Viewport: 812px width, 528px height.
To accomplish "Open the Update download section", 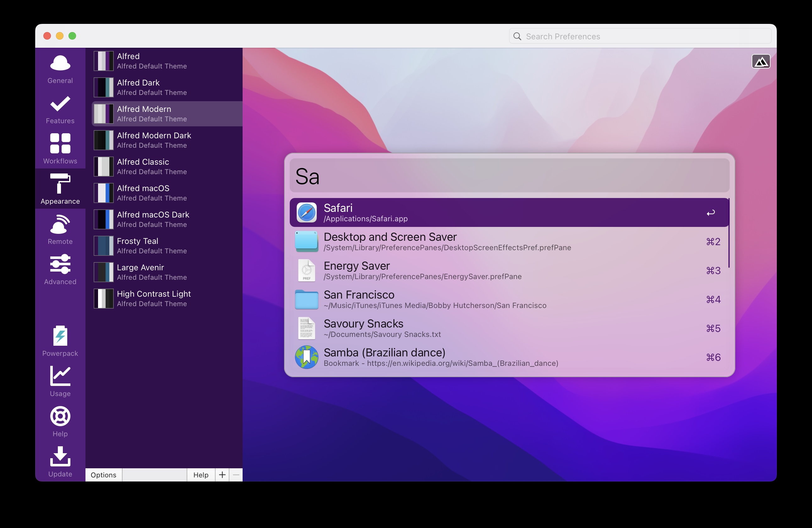I will [60, 461].
